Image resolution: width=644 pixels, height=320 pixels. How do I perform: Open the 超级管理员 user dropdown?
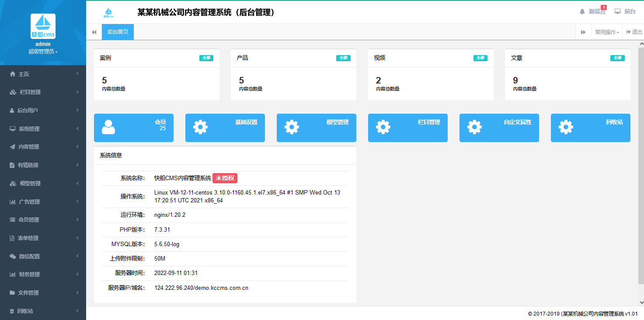pos(43,52)
